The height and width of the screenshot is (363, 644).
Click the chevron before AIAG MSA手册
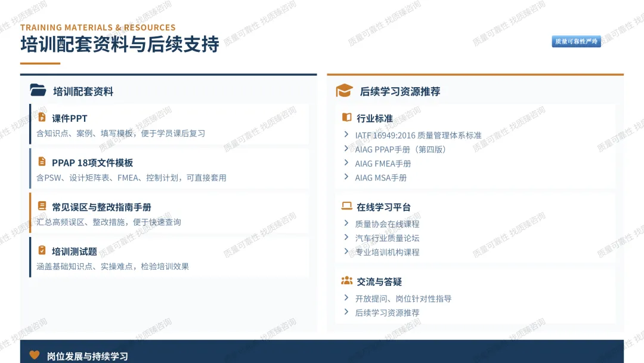(x=346, y=177)
